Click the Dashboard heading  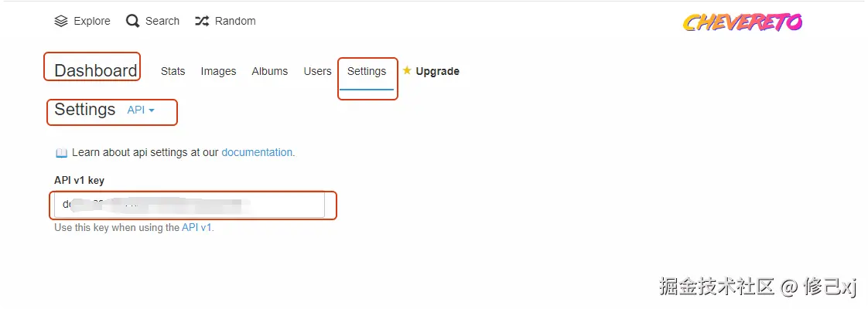95,70
